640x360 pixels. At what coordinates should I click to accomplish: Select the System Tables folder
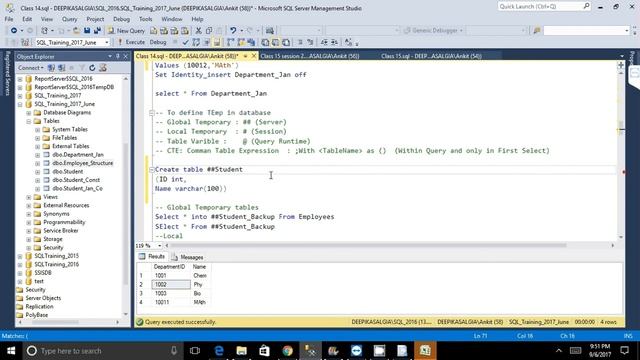[70, 129]
